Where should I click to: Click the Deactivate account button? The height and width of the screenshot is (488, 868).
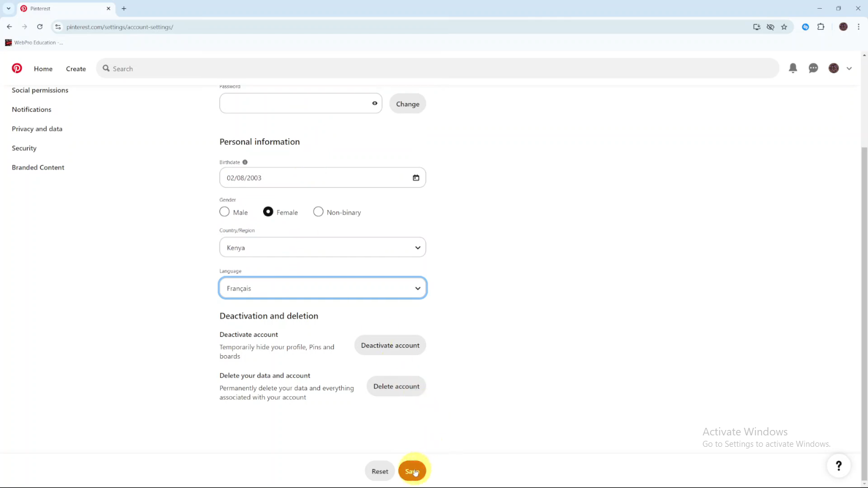click(x=390, y=345)
